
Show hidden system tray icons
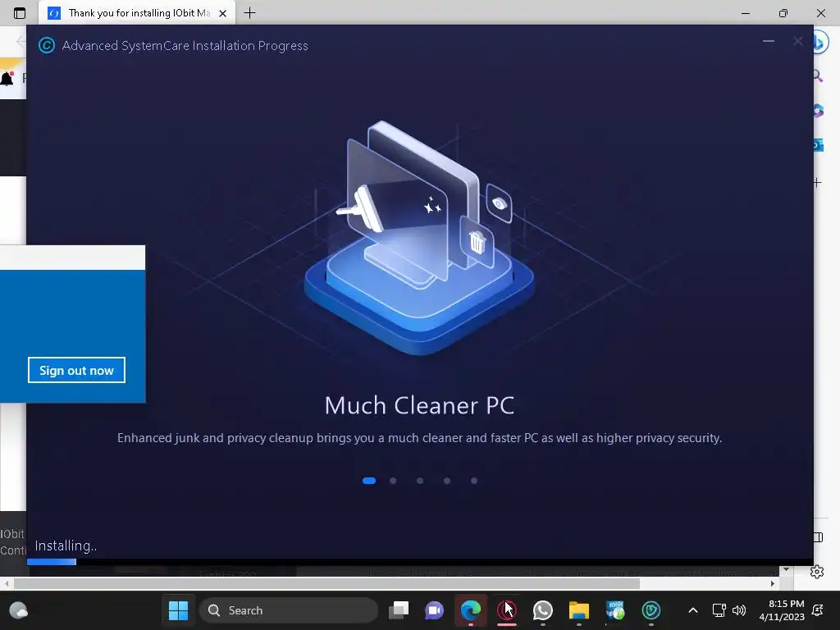click(692, 610)
